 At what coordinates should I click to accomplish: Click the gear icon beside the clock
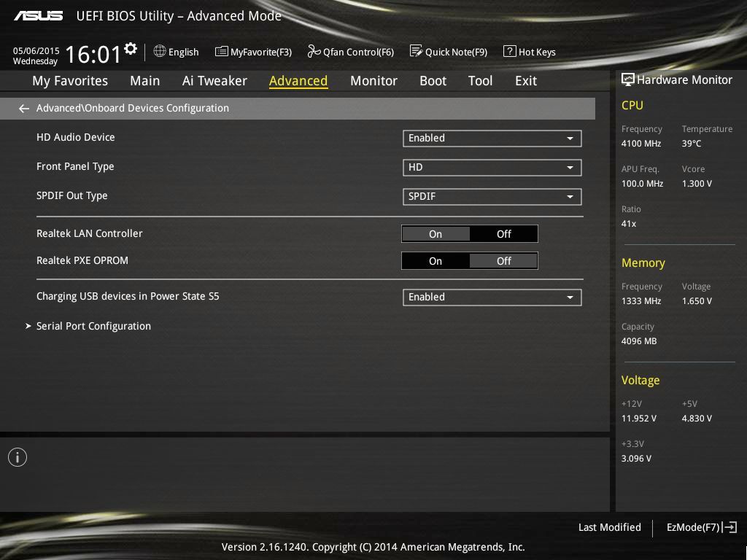[x=131, y=49]
